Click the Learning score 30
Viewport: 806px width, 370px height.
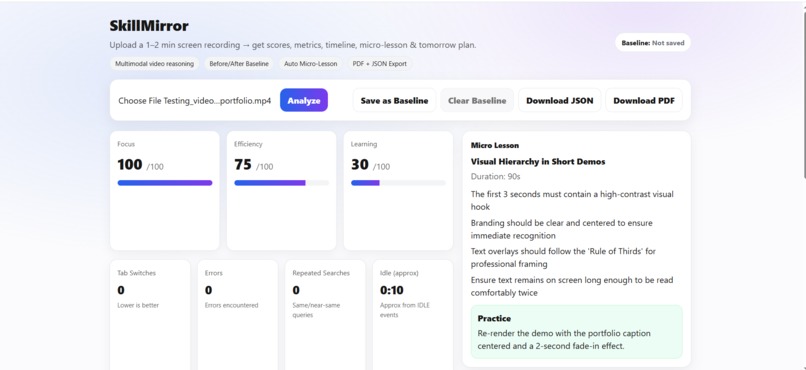(360, 164)
